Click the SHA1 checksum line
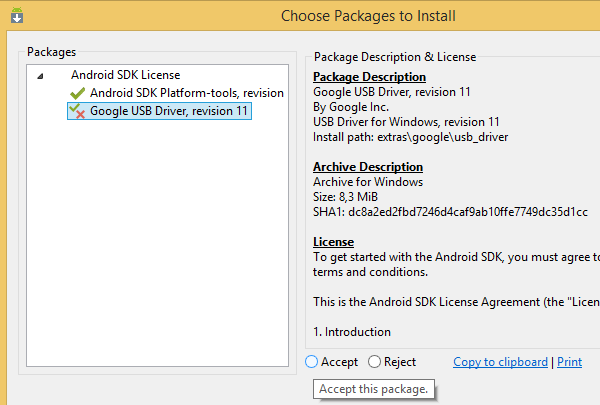 450,212
